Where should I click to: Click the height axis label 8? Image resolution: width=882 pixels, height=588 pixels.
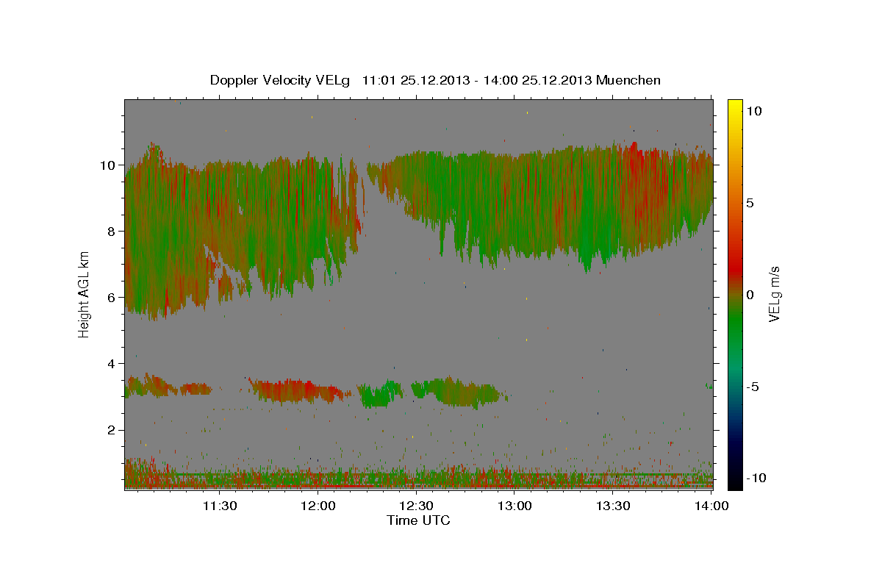112,232
